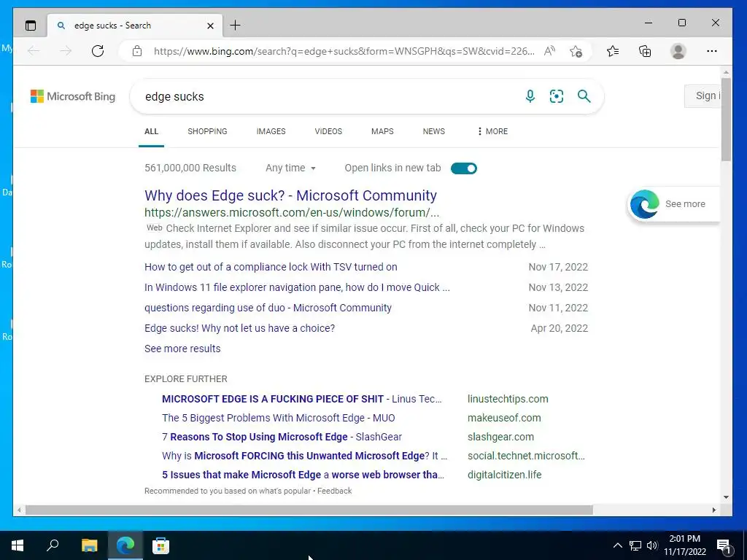Expand the MORE menu

[x=492, y=131]
